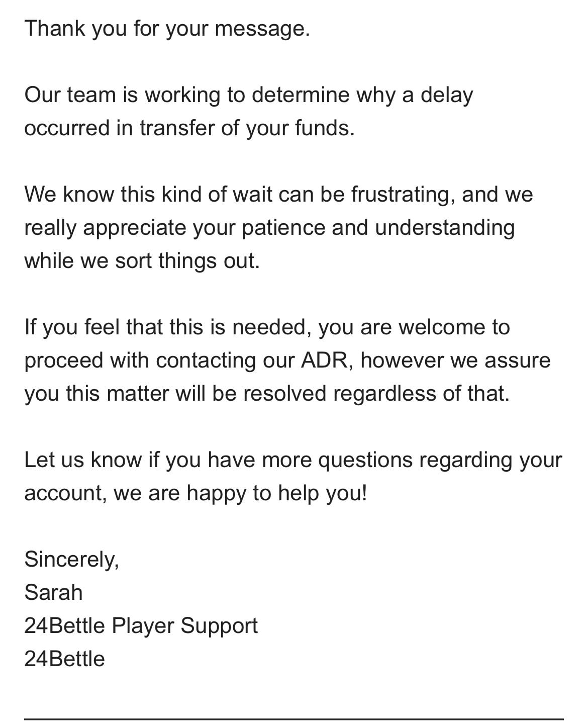Click the line starting 'Our team is working'
The height and width of the screenshot is (721, 588).
pos(249,95)
